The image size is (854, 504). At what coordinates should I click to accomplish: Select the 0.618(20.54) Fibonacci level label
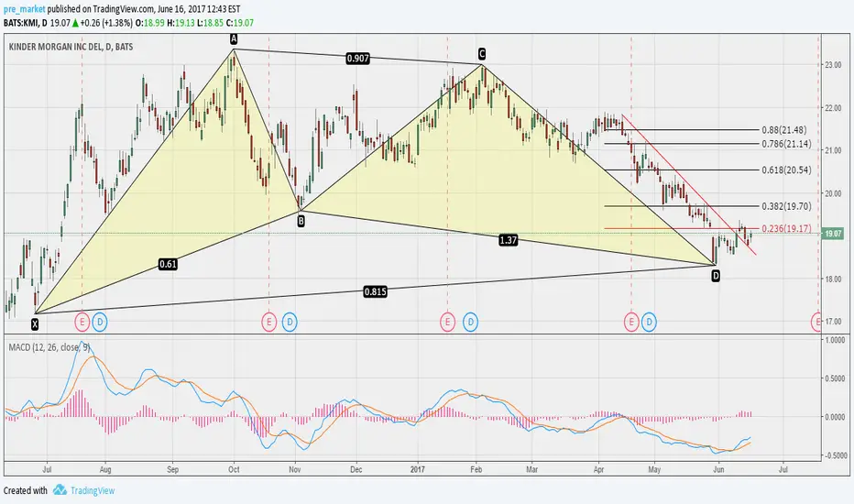click(786, 170)
